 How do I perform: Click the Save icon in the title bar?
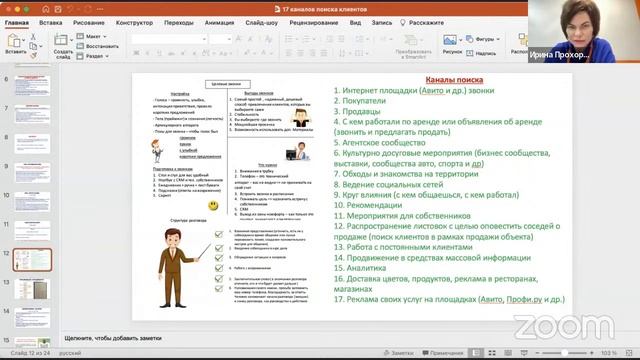[x=58, y=9]
